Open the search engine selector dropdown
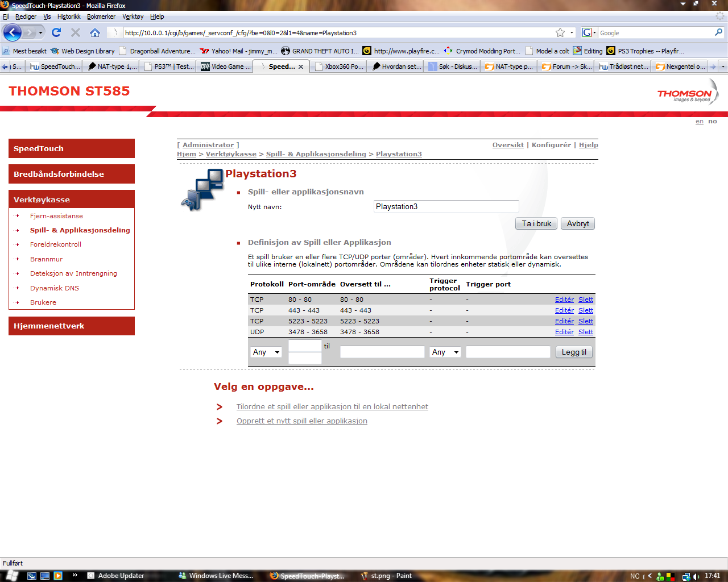The height and width of the screenshot is (582, 728). 590,32
